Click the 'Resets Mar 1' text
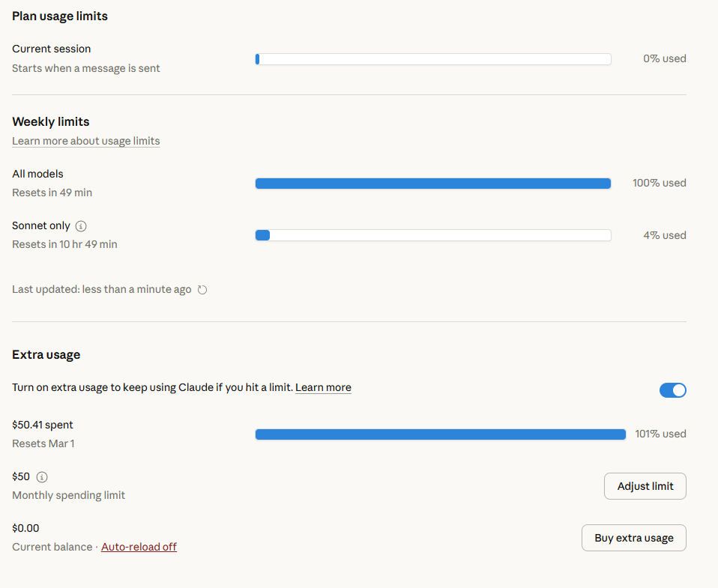This screenshot has height=588, width=718. 43,443
